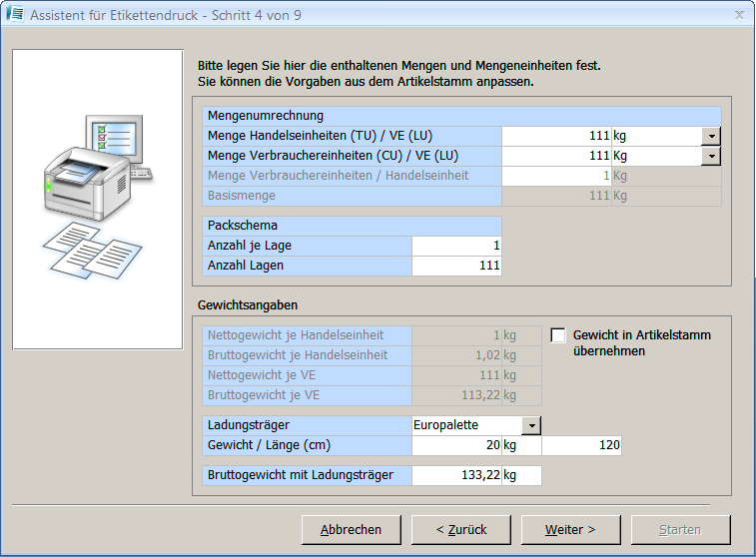Viewport: 756px width, 557px height.
Task: Close the label printing wizard window
Action: 739,15
